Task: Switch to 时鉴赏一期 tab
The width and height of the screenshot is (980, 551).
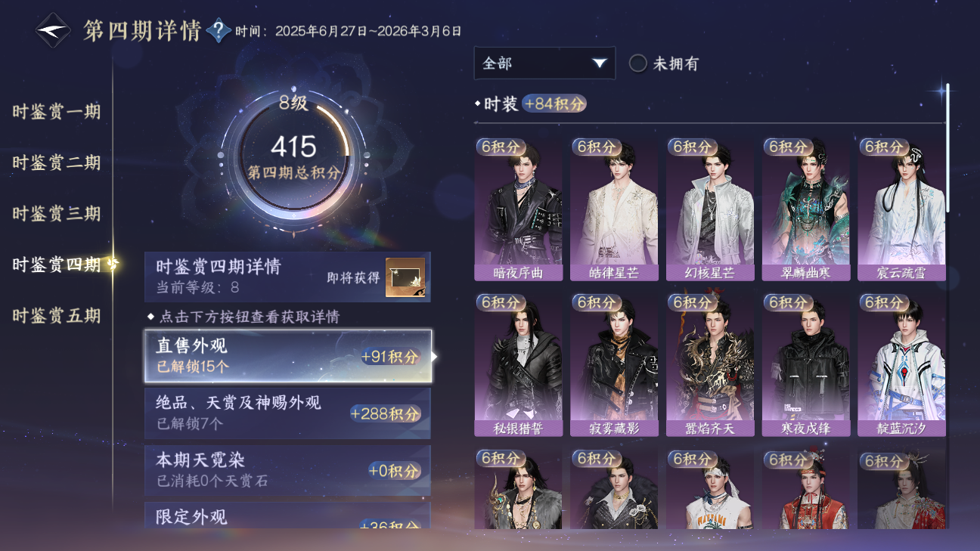Action: 57,112
